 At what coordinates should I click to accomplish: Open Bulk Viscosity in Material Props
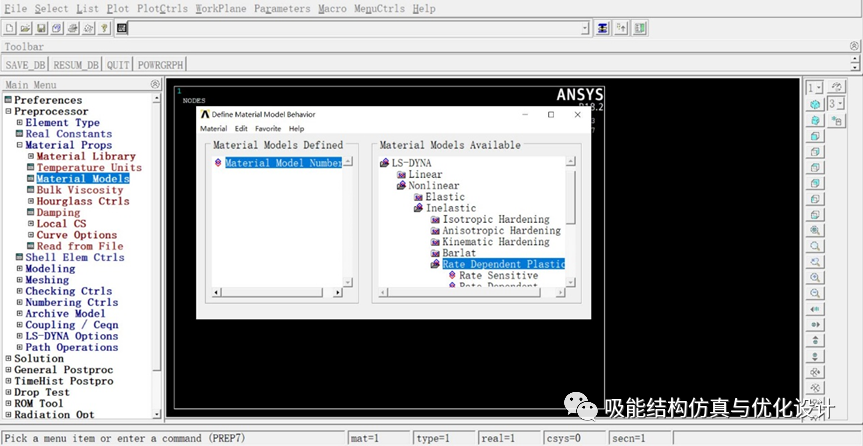coord(80,190)
